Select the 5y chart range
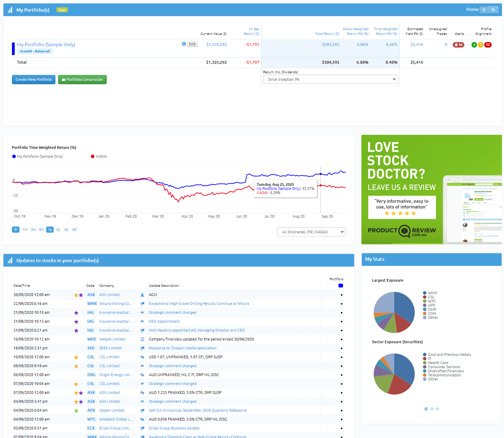 [x=66, y=230]
